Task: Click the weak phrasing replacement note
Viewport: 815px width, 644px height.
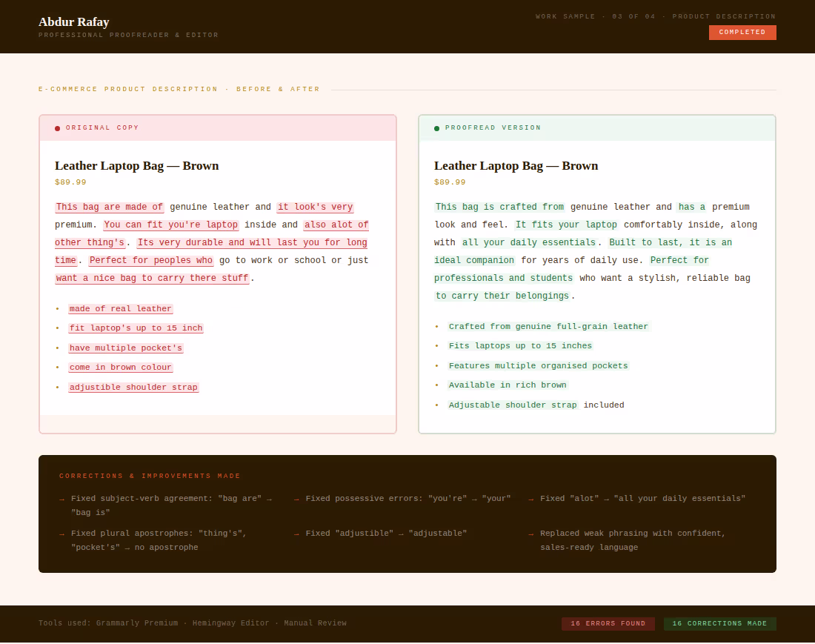Action: point(633,540)
